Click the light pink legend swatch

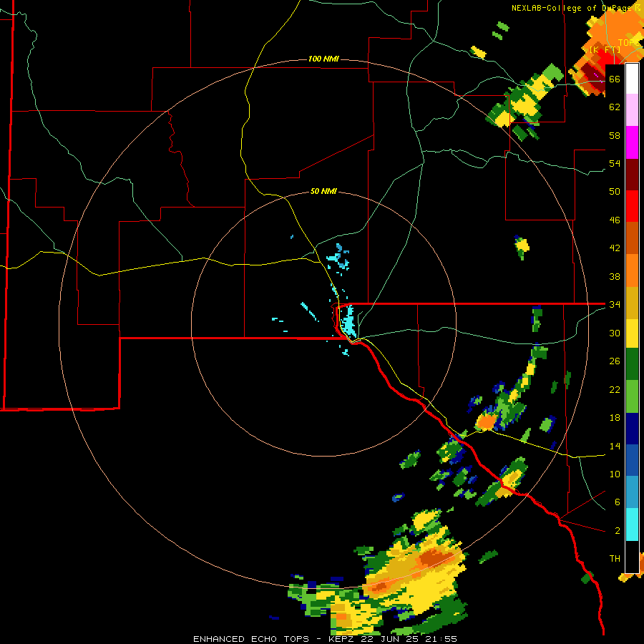click(x=632, y=109)
